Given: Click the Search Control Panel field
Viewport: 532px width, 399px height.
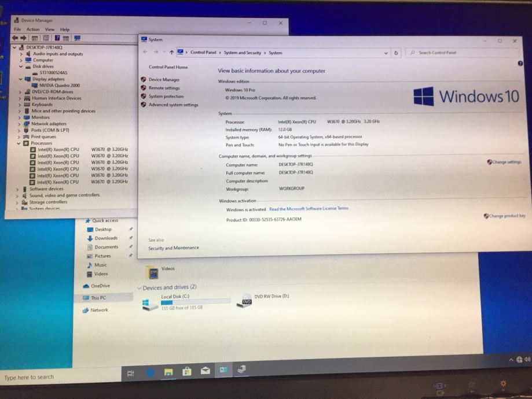Looking at the screenshot, I should pos(462,53).
